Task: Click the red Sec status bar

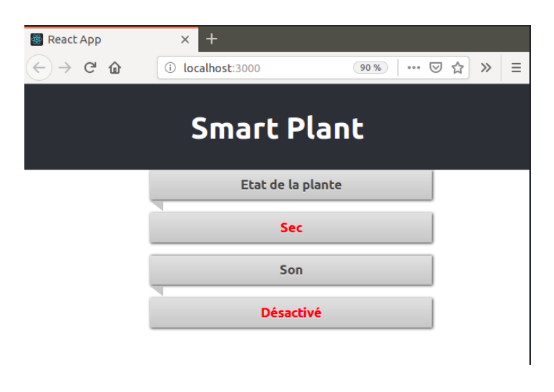Action: pyautogui.click(x=291, y=227)
